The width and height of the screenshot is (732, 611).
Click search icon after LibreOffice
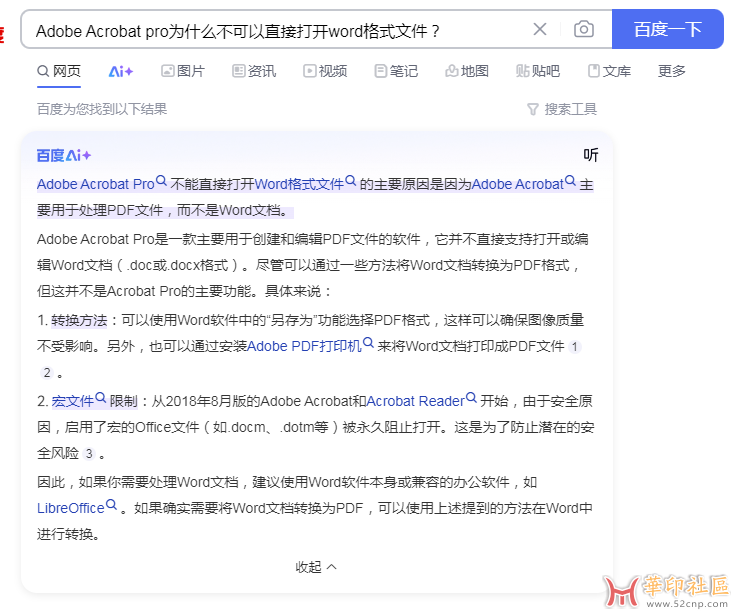111,505
